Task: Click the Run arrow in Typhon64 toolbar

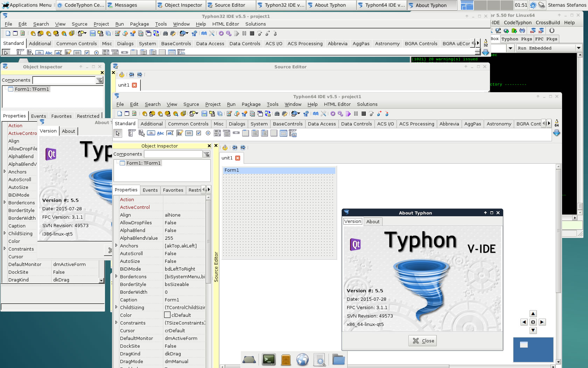Action: pyautogui.click(x=348, y=114)
